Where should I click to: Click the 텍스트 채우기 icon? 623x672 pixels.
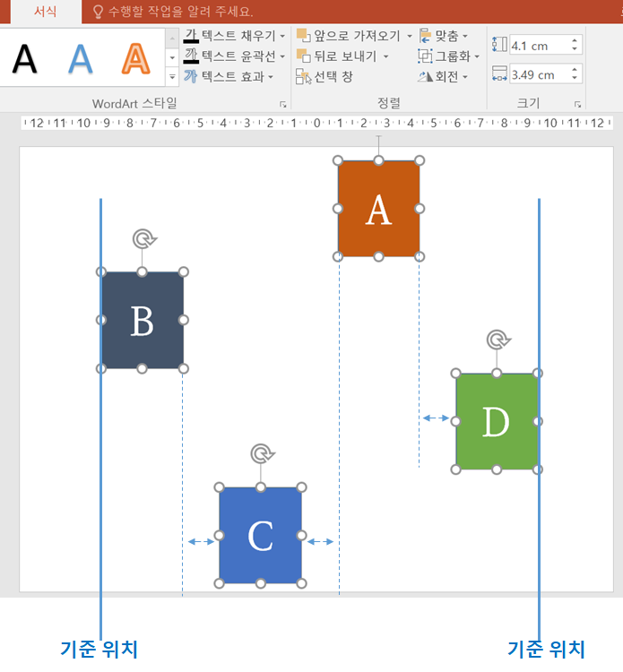pyautogui.click(x=191, y=36)
